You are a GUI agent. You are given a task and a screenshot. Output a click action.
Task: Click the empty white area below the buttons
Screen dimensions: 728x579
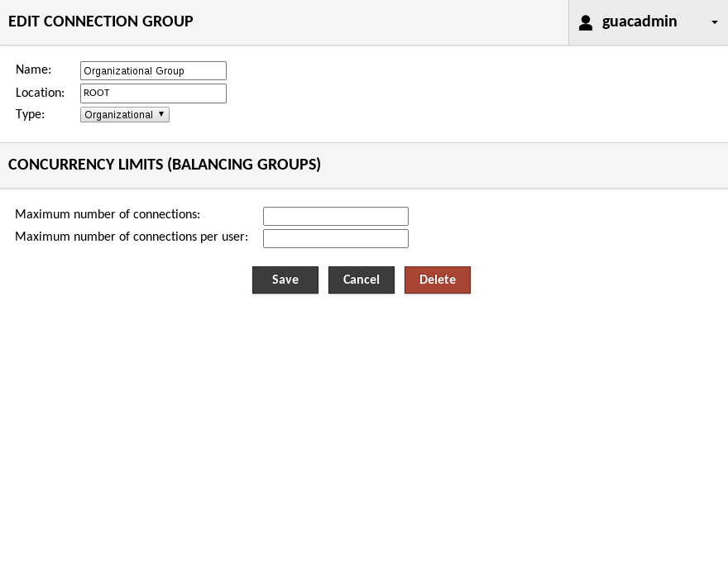tap(364, 430)
